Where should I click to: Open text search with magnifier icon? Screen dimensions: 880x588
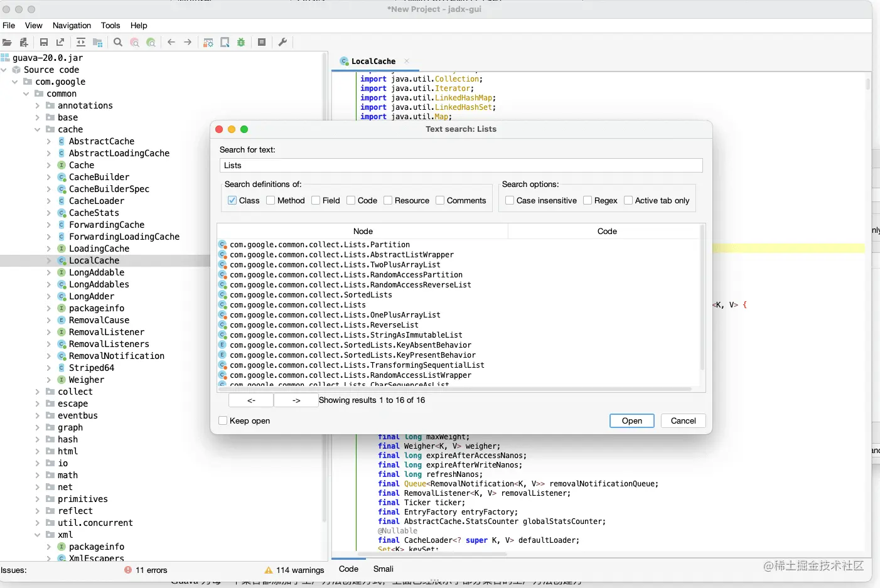tap(118, 42)
